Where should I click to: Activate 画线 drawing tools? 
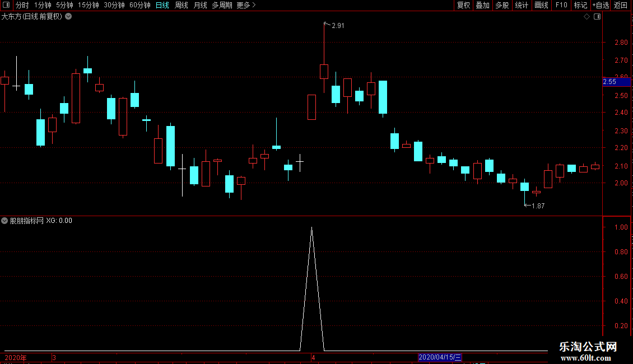point(541,5)
